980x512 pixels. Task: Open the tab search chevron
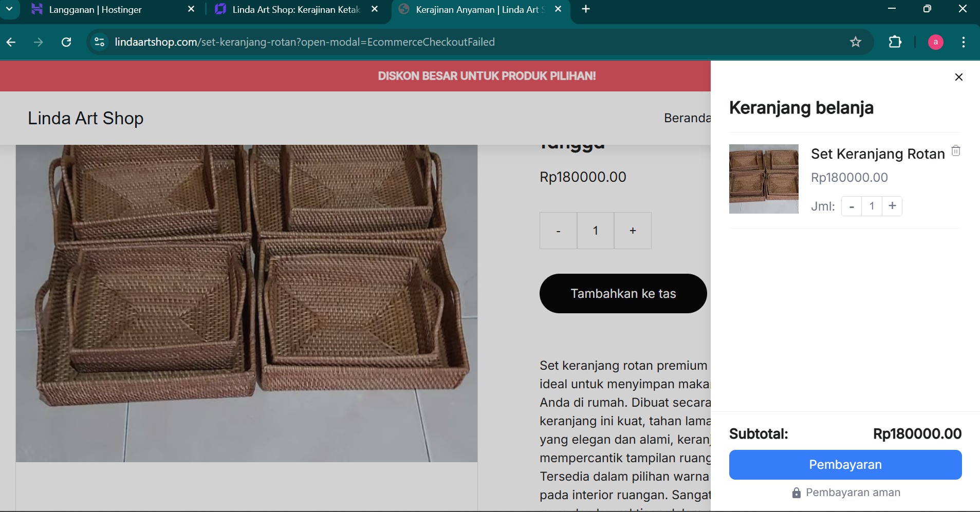[x=9, y=9]
